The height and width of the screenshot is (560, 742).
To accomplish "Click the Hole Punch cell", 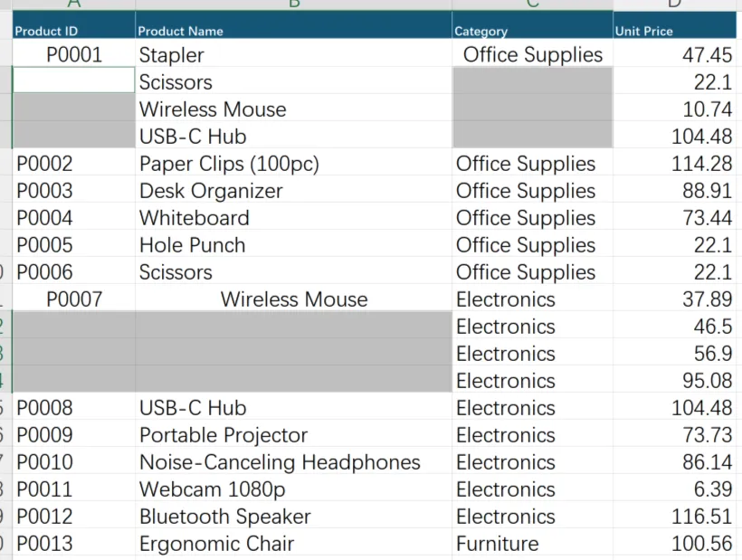I will [293, 245].
